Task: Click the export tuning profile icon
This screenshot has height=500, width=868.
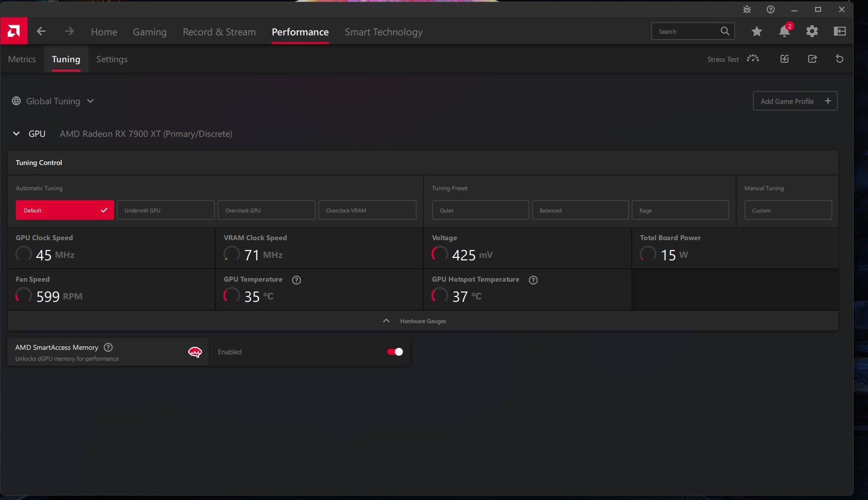Action: tap(812, 59)
